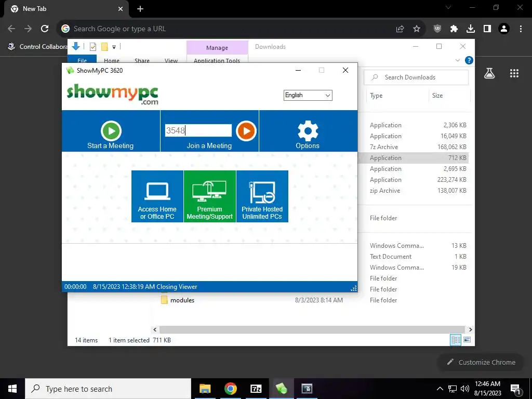Viewport: 532px width, 399px height.
Task: Click Chrome forward arrow
Action: (28, 29)
